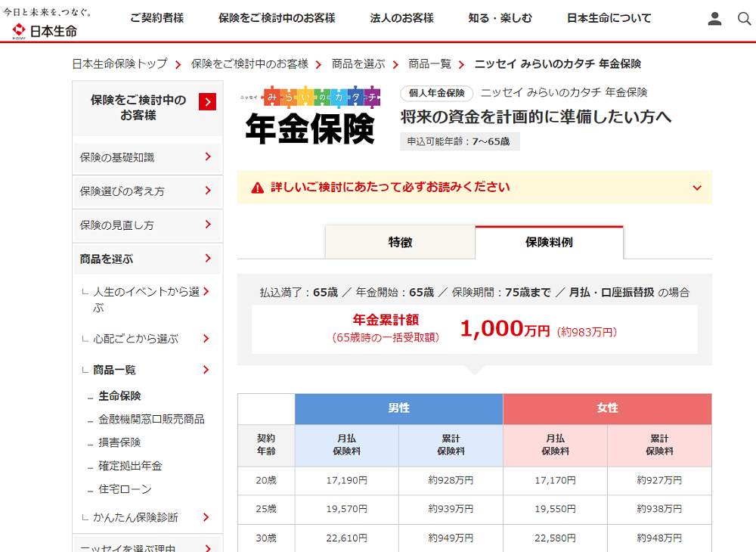Click the 保険をご検討中のお客様 sidebar heading
Viewport: 756px width, 552px height.
click(x=138, y=107)
